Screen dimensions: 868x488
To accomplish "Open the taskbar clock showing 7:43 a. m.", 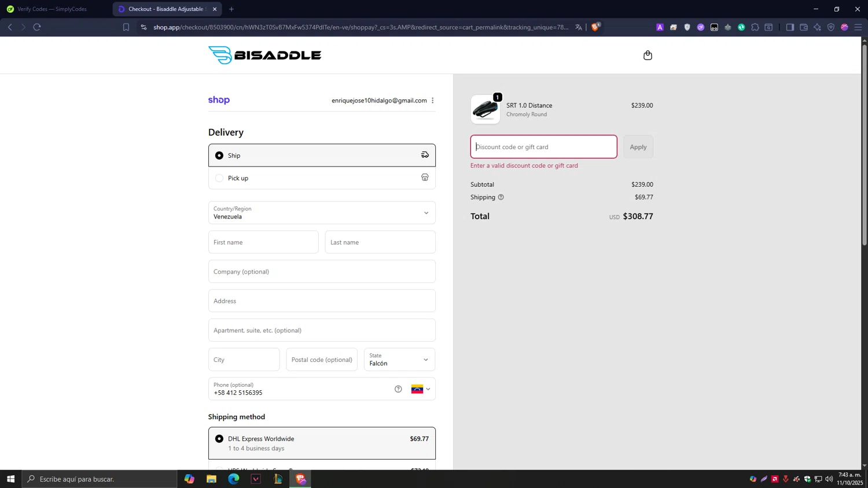I will point(849,479).
